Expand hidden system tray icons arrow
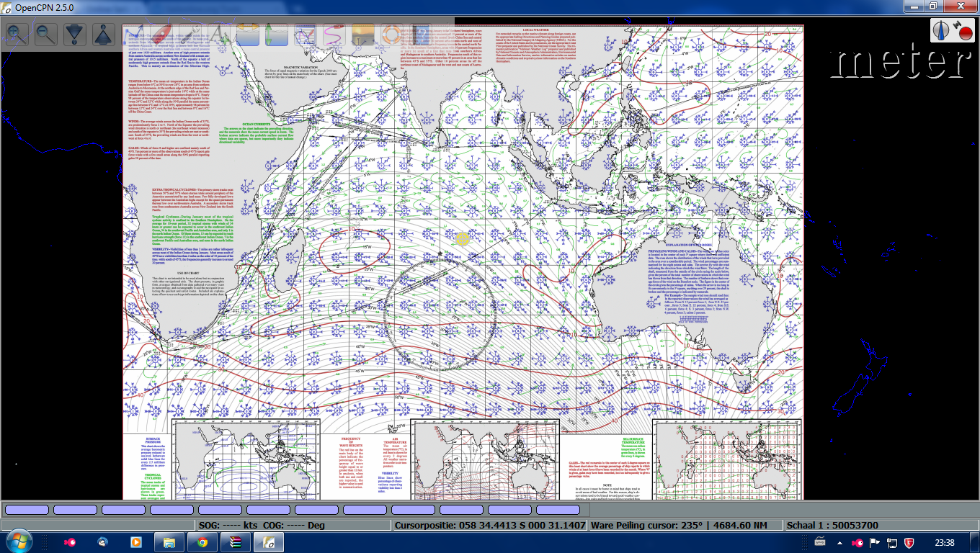Viewport: 980px width, 553px height. coord(839,542)
